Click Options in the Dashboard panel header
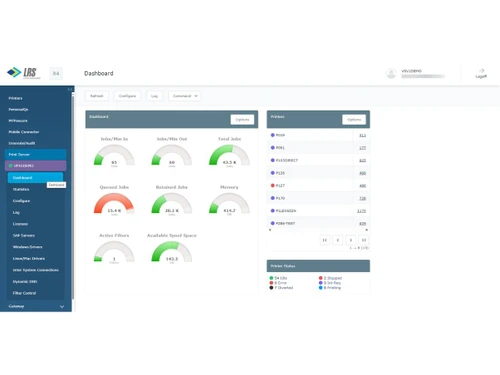The width and height of the screenshot is (500, 375). tap(242, 120)
